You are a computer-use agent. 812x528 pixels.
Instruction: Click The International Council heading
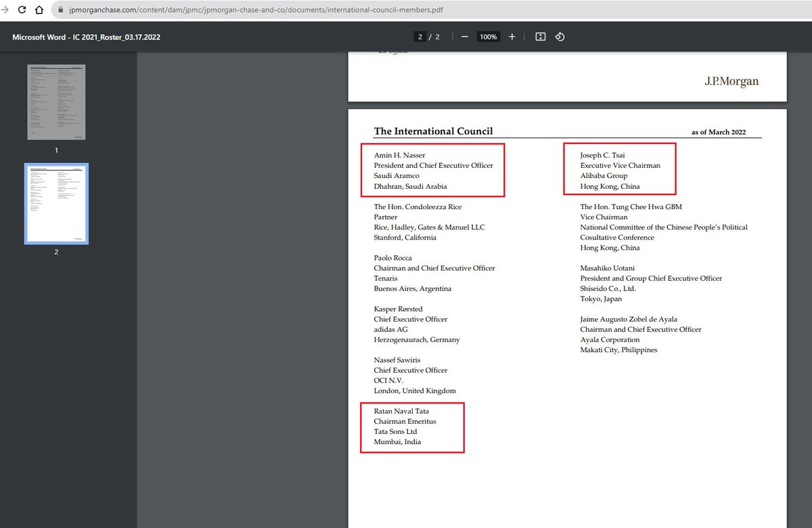pyautogui.click(x=433, y=131)
